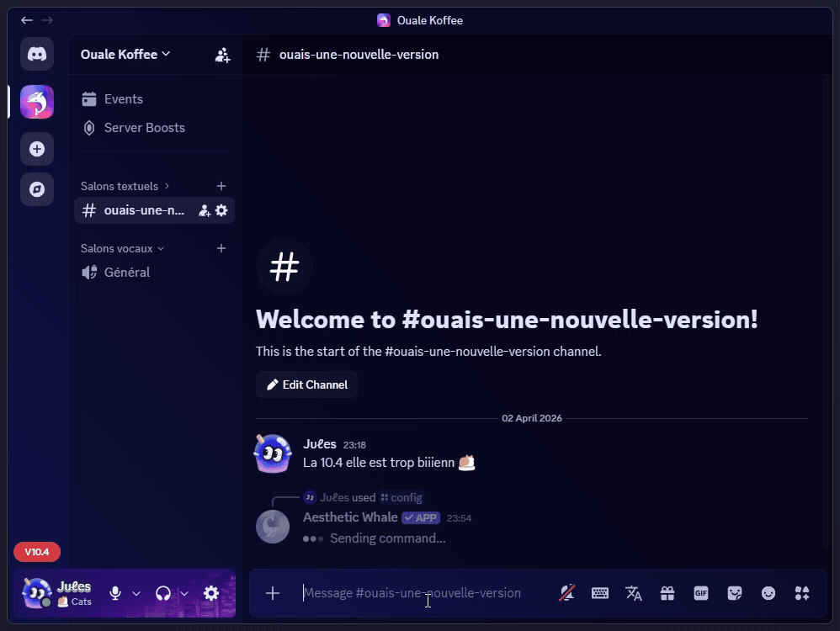Image resolution: width=840 pixels, height=631 pixels.
Task: Click the Edit Channel button
Action: (x=306, y=384)
